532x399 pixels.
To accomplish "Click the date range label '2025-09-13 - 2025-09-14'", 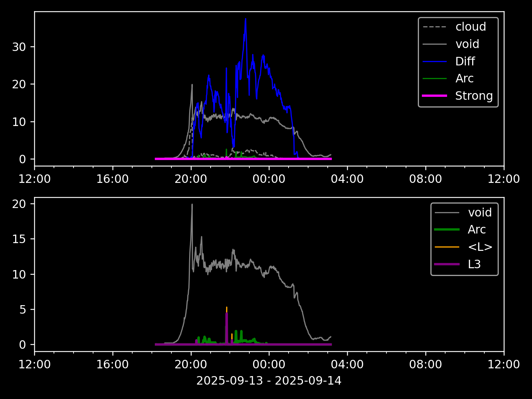I will click(269, 381).
